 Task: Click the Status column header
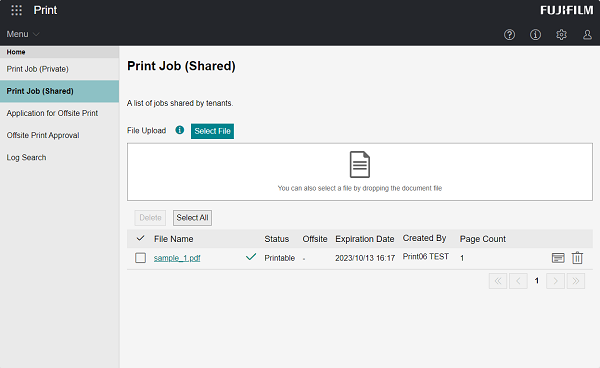click(x=277, y=239)
